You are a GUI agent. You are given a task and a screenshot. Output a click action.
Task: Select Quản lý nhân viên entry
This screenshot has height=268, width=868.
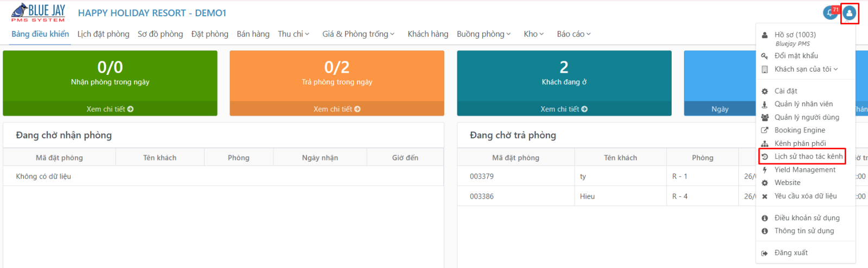coord(803,104)
